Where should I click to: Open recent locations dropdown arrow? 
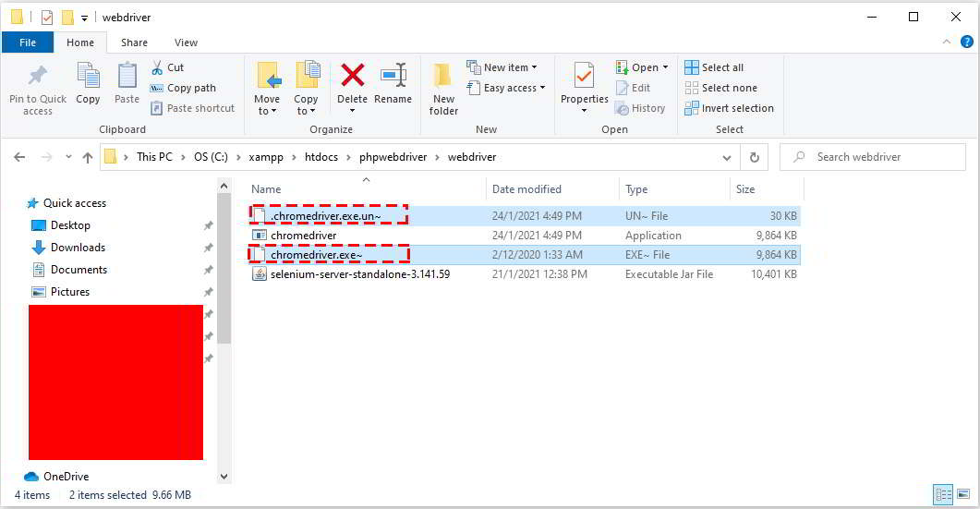68,157
